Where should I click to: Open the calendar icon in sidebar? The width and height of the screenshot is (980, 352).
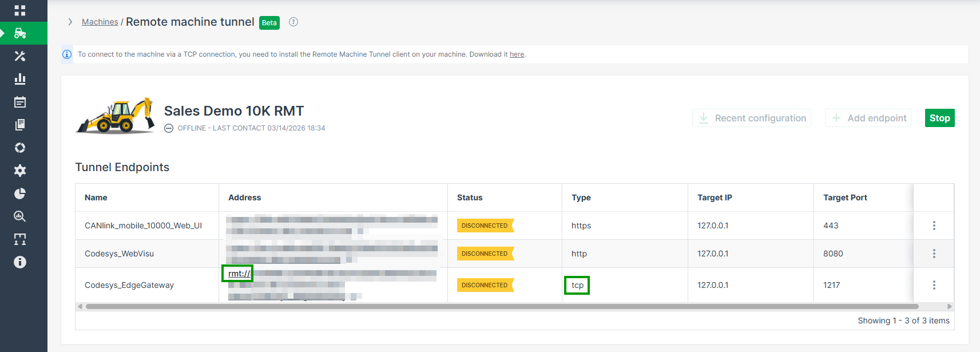(x=20, y=102)
